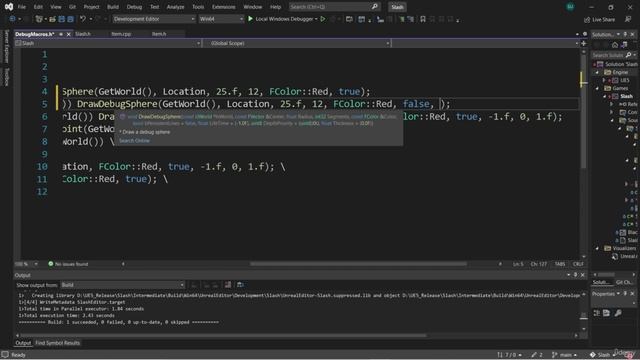Collapse the Games folder node
640x360 pixels.
[x=598, y=88]
